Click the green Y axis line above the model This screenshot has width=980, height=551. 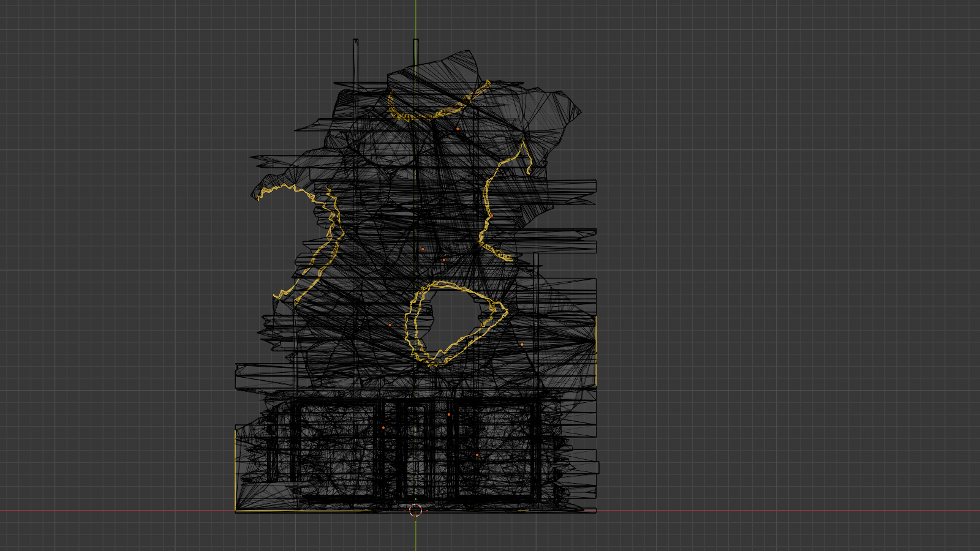click(x=415, y=18)
